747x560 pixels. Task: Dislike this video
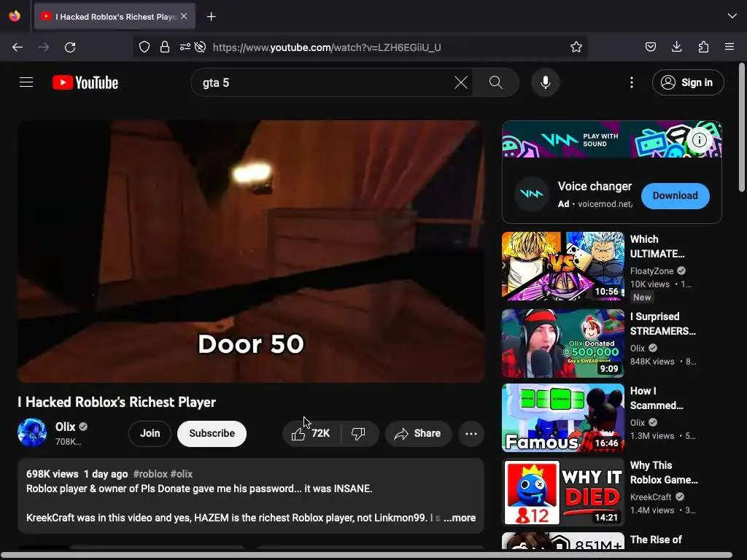point(359,433)
